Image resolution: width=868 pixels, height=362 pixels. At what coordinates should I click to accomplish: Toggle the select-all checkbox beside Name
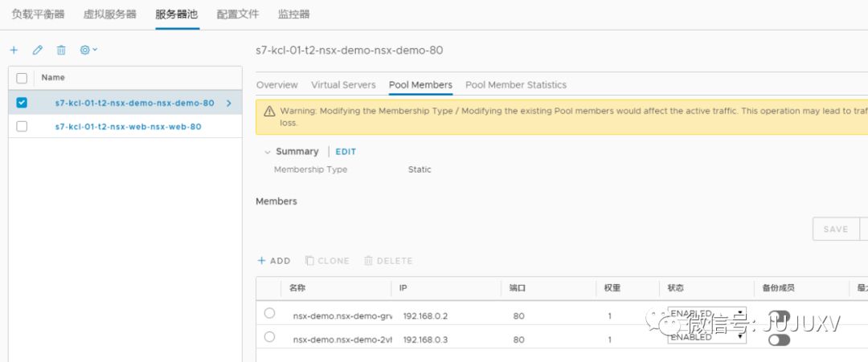click(x=22, y=78)
